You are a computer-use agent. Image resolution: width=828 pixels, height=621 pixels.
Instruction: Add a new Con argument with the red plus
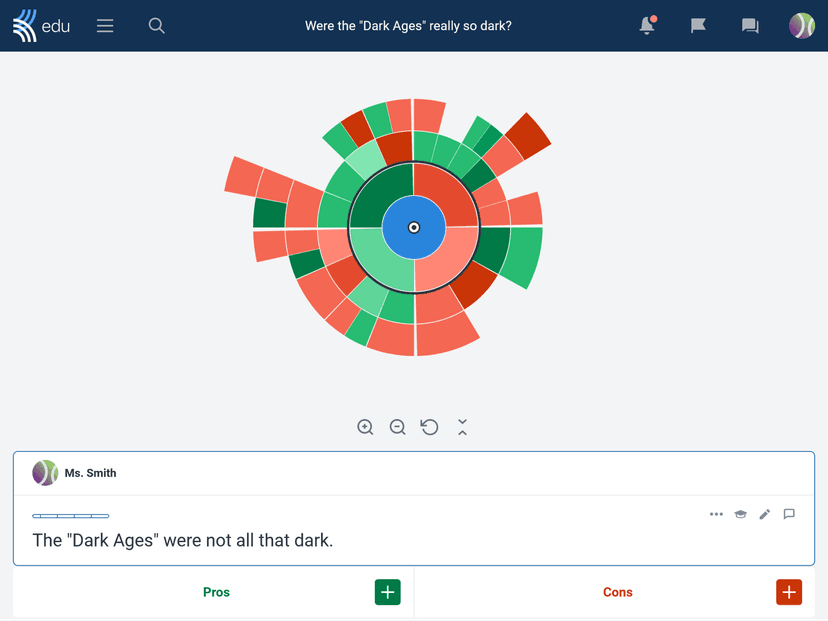(789, 592)
